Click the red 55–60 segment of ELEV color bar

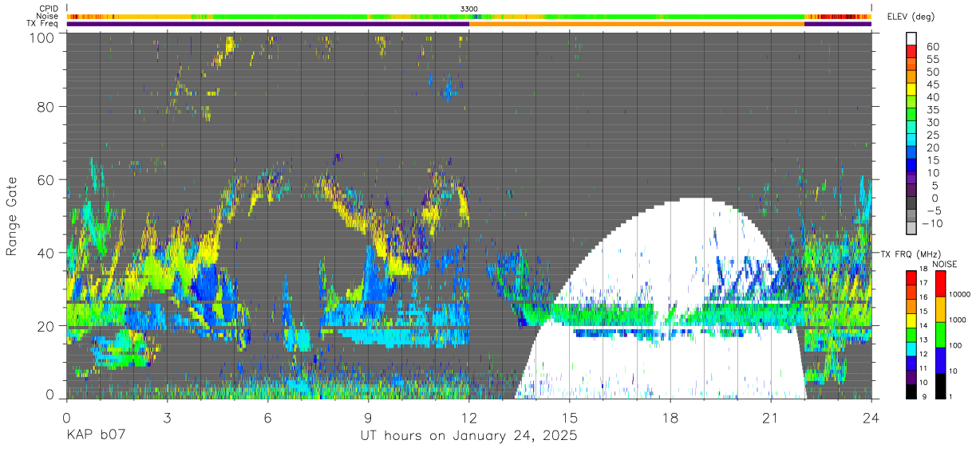[911, 53]
